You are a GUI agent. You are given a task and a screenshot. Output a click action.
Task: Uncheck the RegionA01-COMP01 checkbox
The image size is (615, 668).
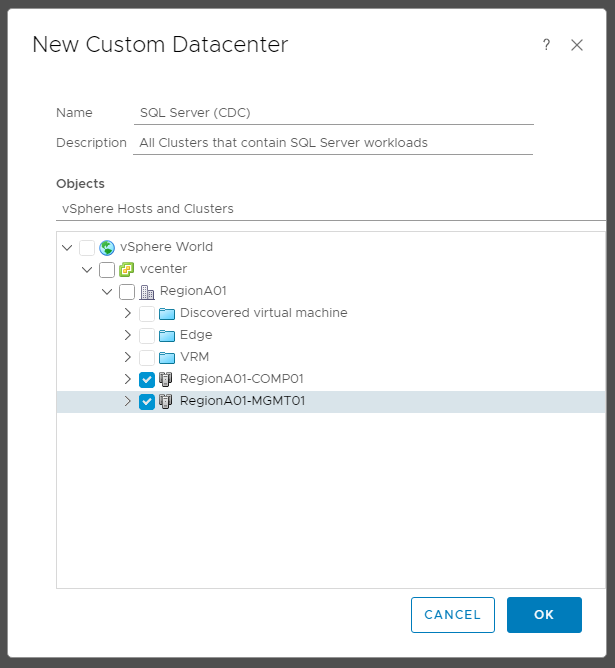pyautogui.click(x=147, y=380)
